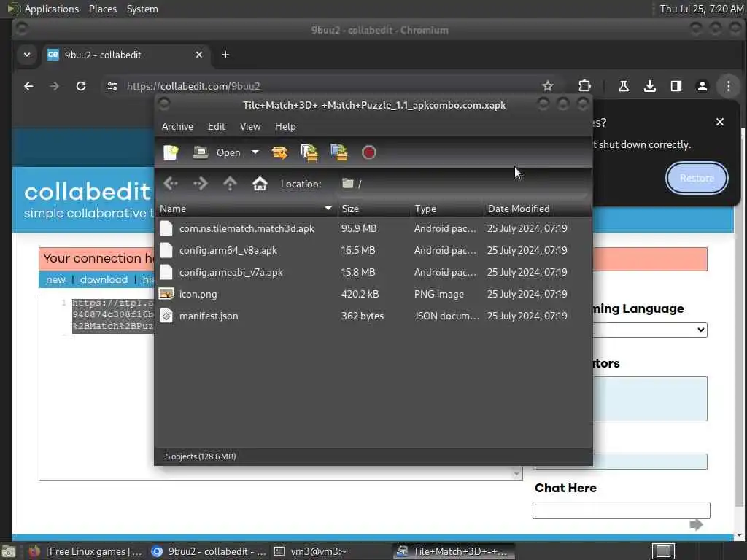
Task: Click the 95.9 MB size cell
Action: 359,228
